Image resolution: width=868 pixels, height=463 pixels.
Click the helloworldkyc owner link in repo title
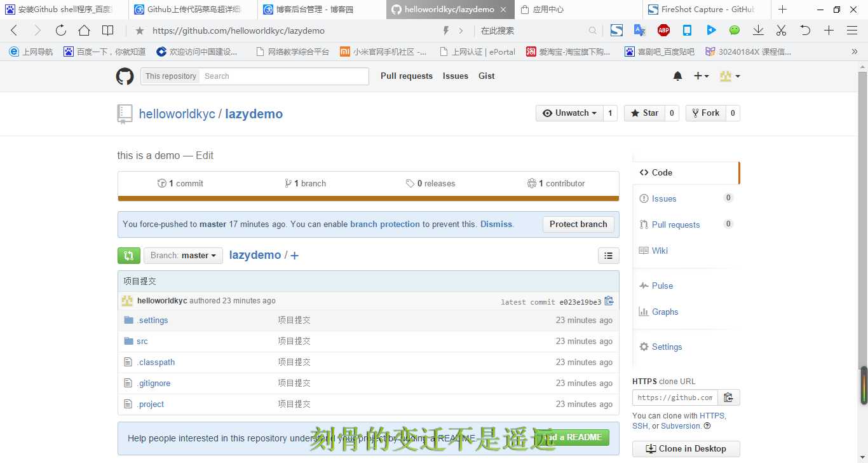pos(177,114)
